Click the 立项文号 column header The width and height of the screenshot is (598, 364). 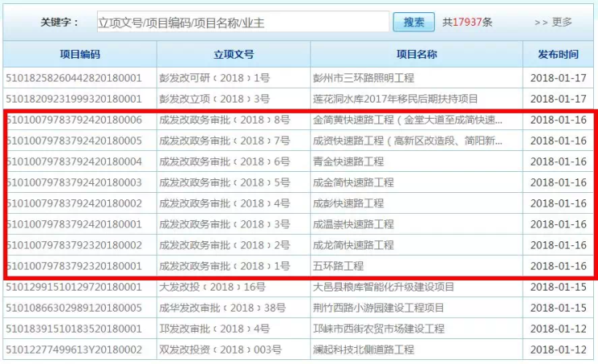tap(234, 55)
